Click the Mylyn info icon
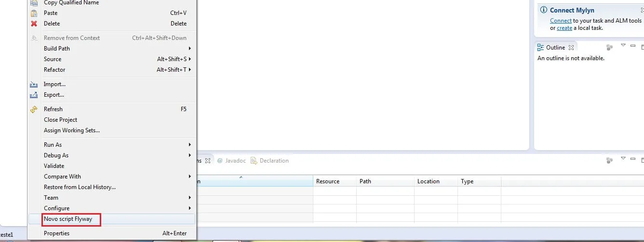This screenshot has width=644, height=242. tap(543, 10)
